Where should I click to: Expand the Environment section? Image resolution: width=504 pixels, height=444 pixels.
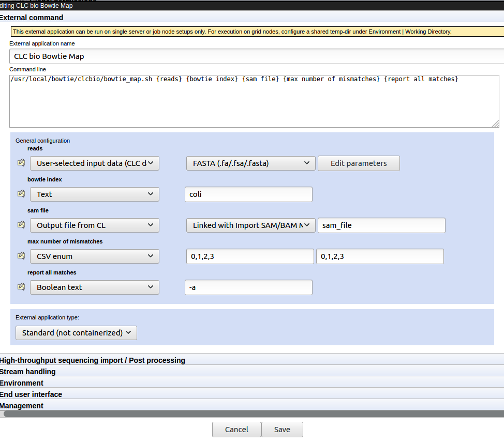point(22,382)
